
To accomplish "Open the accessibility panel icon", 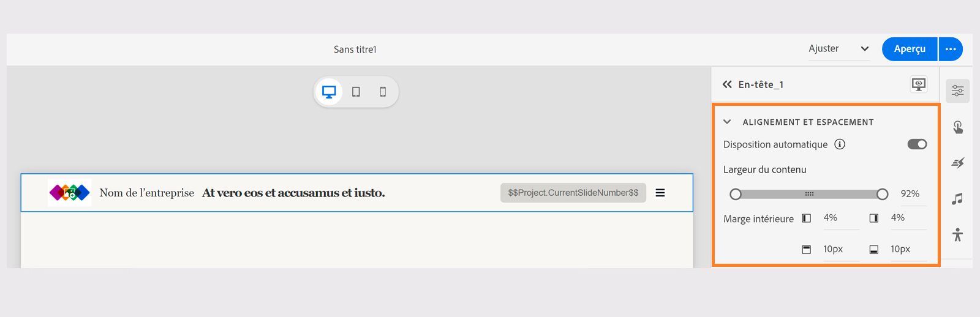I will click(957, 234).
